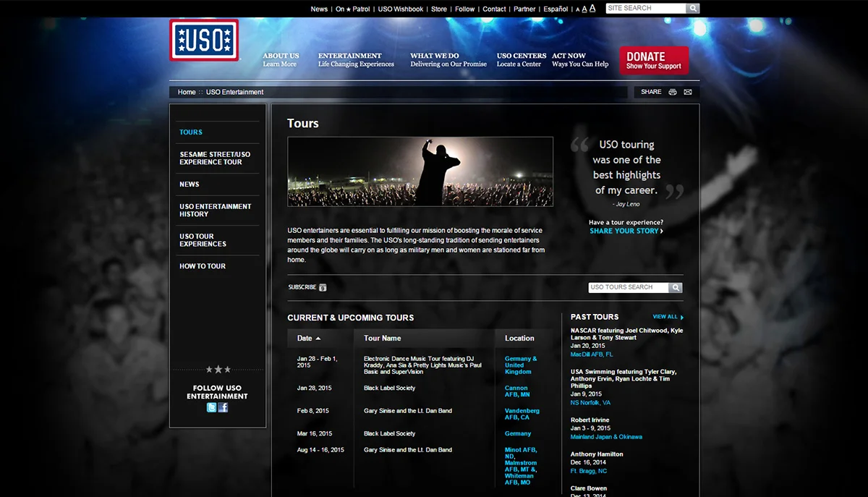Click the Donate Show Your Support button

click(x=654, y=60)
